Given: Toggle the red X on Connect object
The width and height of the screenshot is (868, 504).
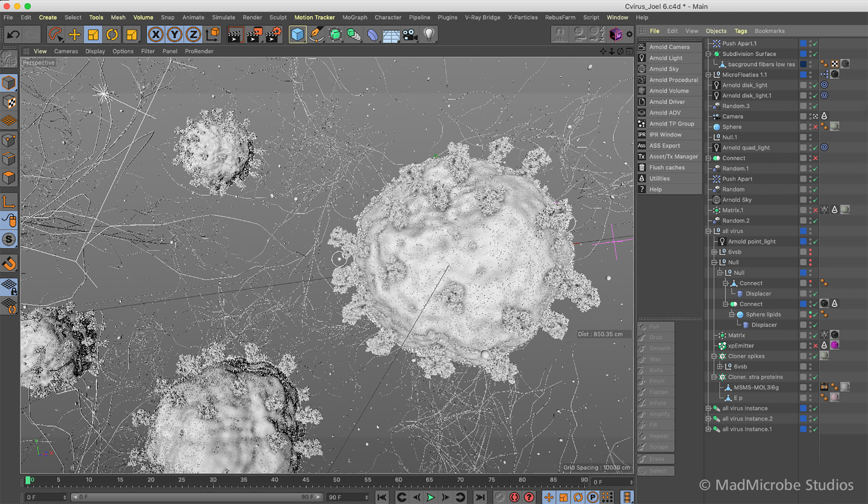Looking at the screenshot, I should click(x=815, y=158).
